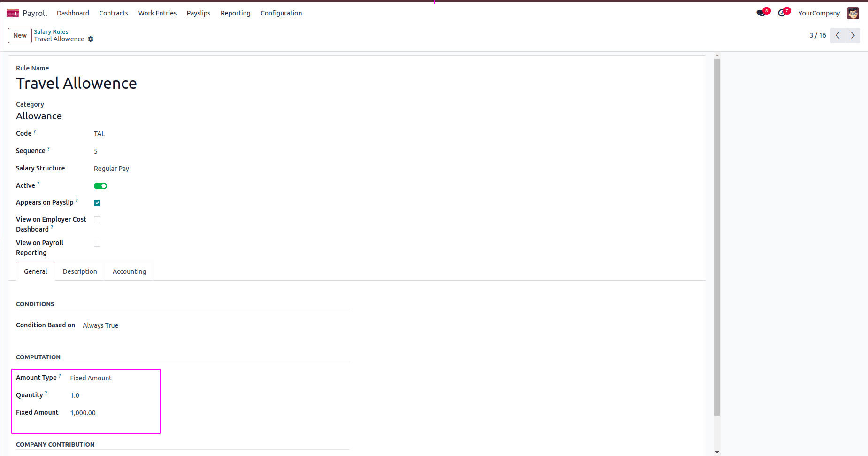Open Amount Type dropdown Fixed Amount

(91, 378)
